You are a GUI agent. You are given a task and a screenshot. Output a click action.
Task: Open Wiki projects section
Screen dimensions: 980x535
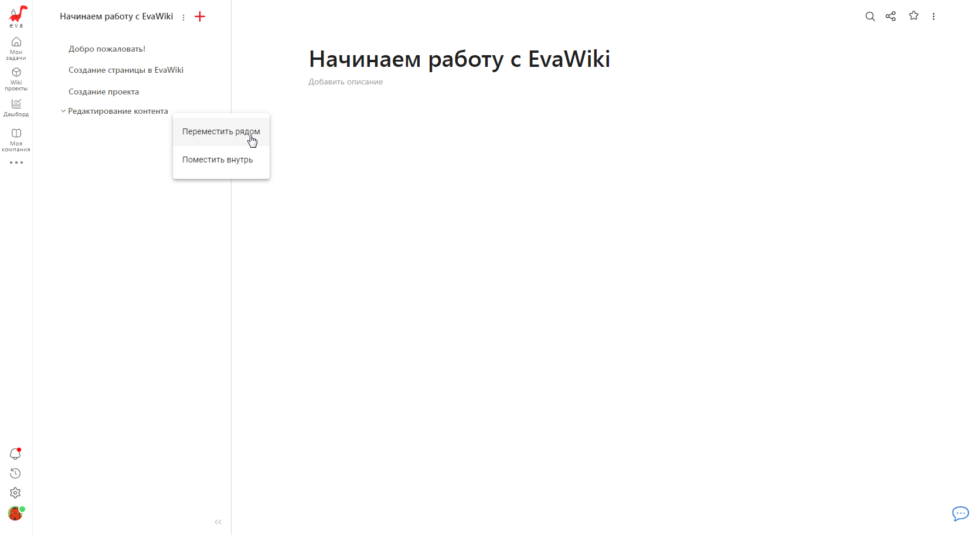[16, 79]
